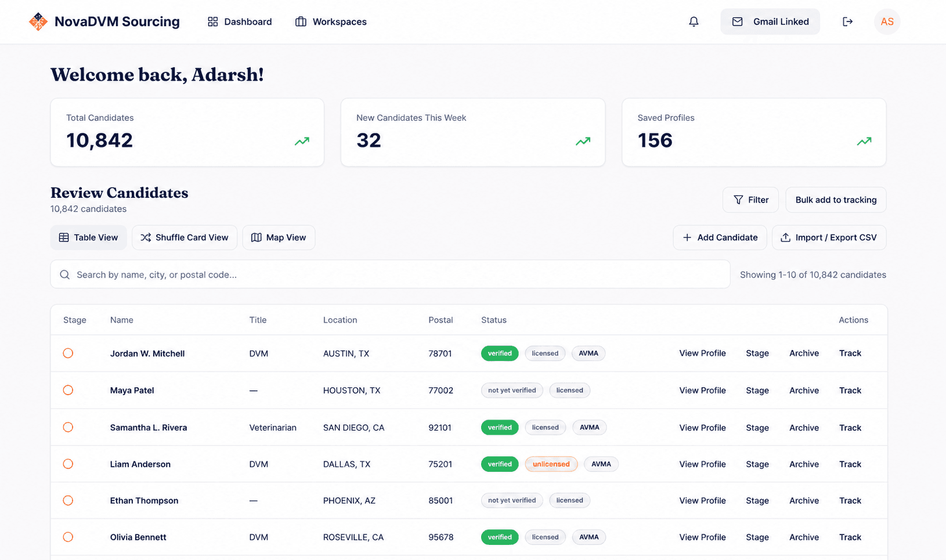Viewport: 946px width, 560px height.
Task: Switch to Shuffle Card View
Action: click(x=185, y=237)
